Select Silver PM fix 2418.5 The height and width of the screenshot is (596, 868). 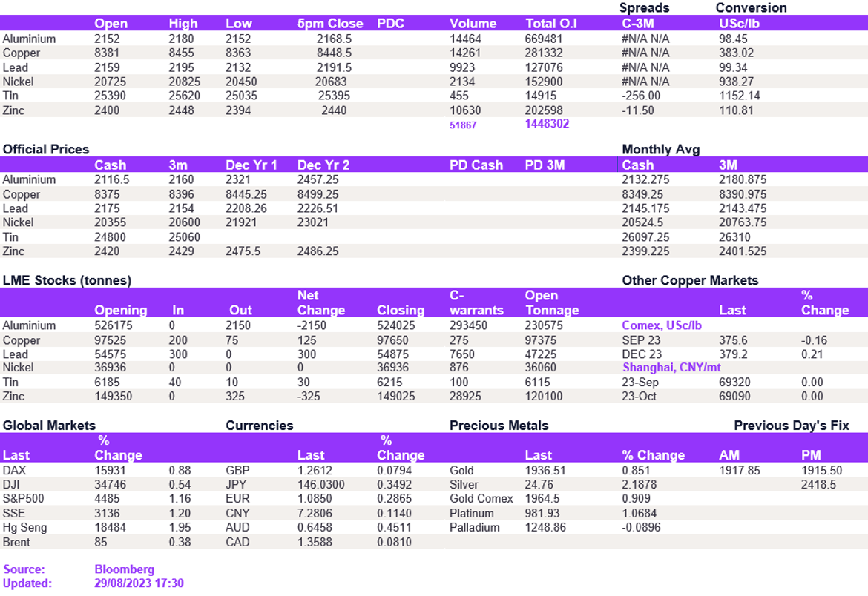pyautogui.click(x=818, y=485)
